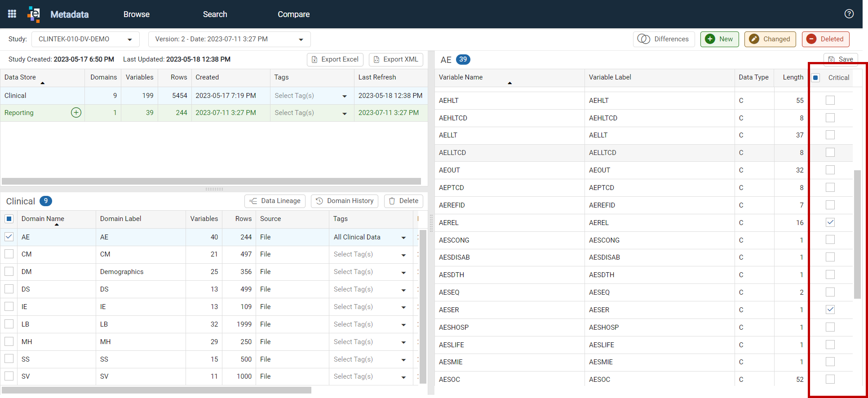Uncheck Critical for AEREL variable
Screen dimensions: 868x398
(x=830, y=222)
